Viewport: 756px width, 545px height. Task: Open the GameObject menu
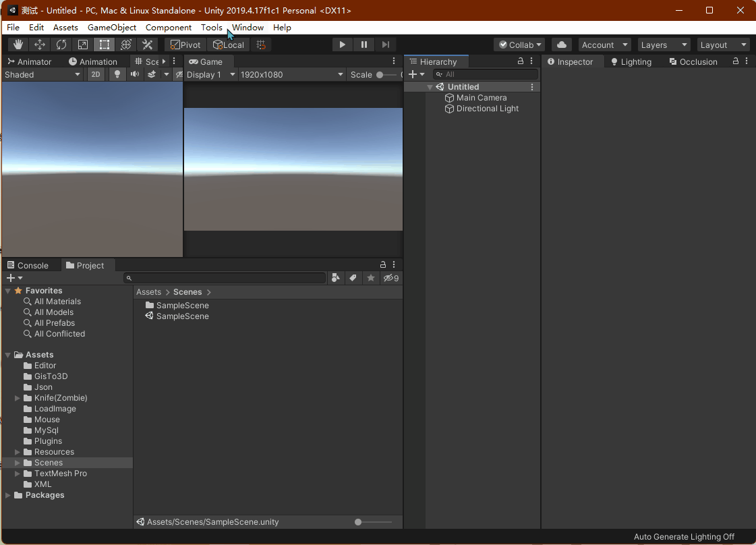pyautogui.click(x=112, y=28)
